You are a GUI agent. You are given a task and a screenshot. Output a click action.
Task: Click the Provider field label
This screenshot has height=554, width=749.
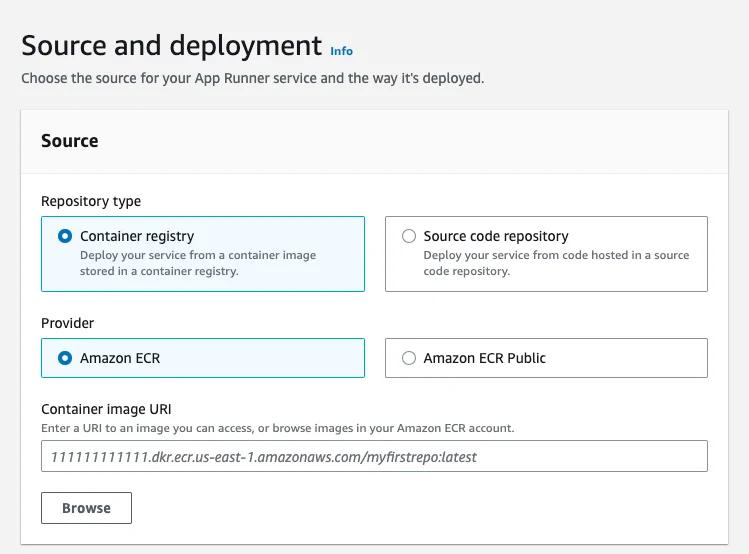click(x=68, y=323)
